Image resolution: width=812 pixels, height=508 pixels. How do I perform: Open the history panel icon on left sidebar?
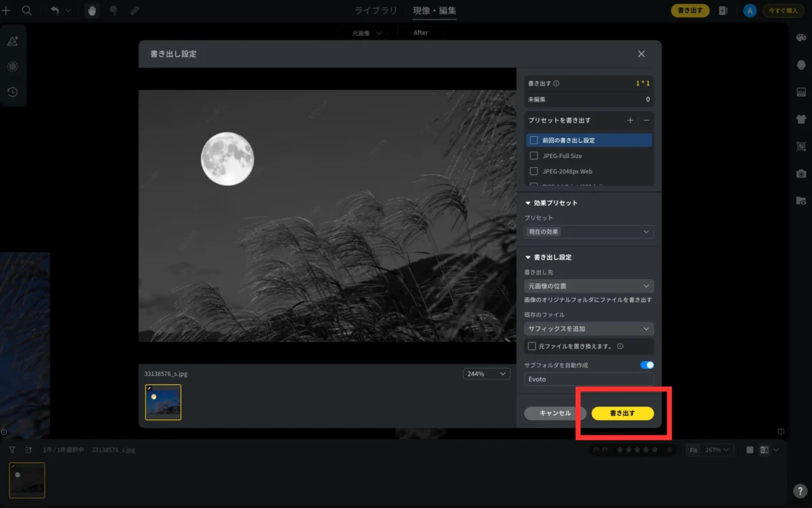(x=12, y=92)
